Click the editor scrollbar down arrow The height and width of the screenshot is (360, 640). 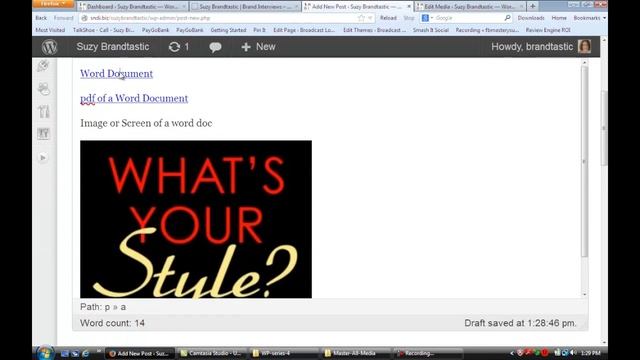point(584,294)
